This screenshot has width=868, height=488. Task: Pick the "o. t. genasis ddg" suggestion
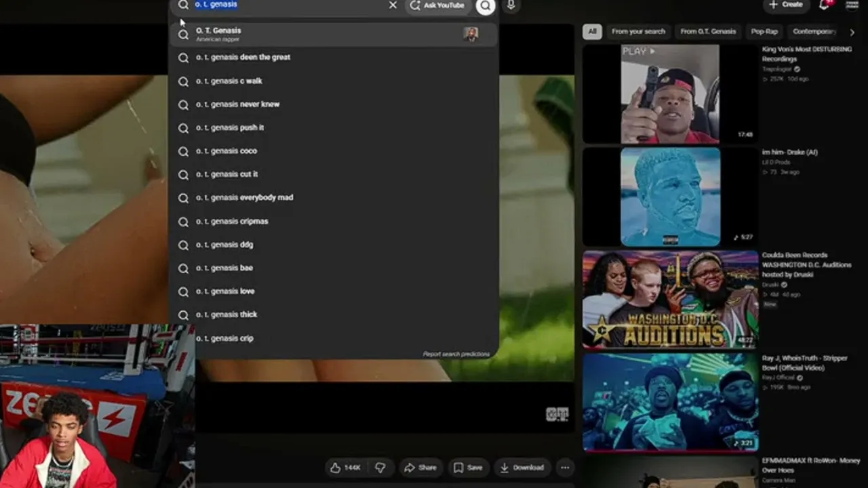pyautogui.click(x=334, y=245)
